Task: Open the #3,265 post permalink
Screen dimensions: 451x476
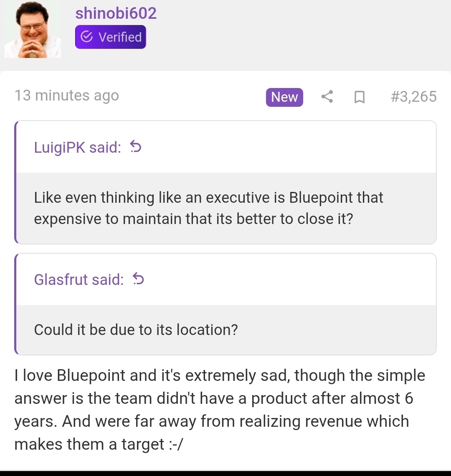Action: [413, 97]
